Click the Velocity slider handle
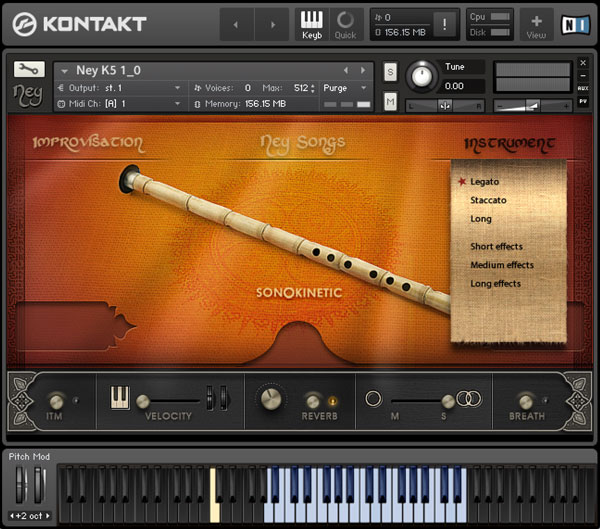Screen dimensions: 600x529 [x=143, y=399]
